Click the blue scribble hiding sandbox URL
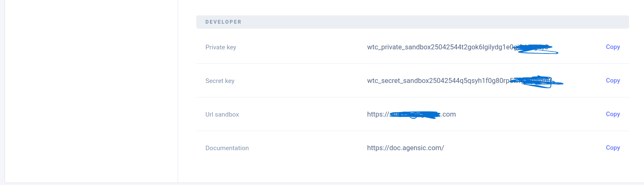The height and width of the screenshot is (185, 644). tap(415, 115)
